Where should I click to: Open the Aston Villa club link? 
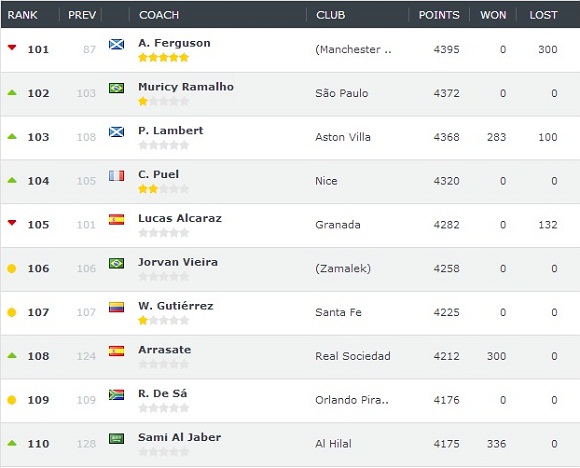(x=343, y=137)
